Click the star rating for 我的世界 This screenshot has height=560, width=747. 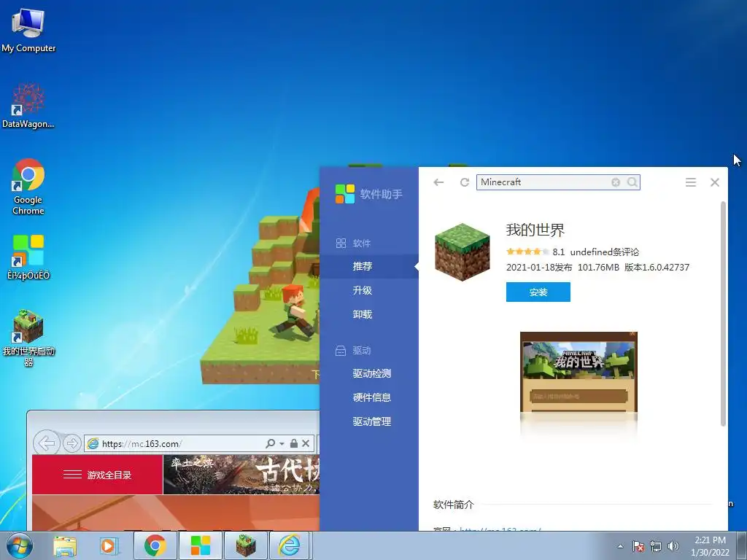528,252
